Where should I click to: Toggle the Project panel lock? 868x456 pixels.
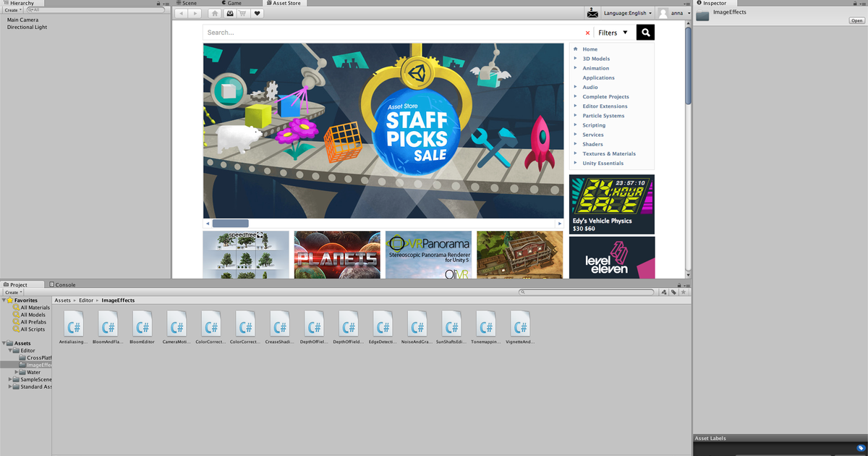click(x=679, y=285)
